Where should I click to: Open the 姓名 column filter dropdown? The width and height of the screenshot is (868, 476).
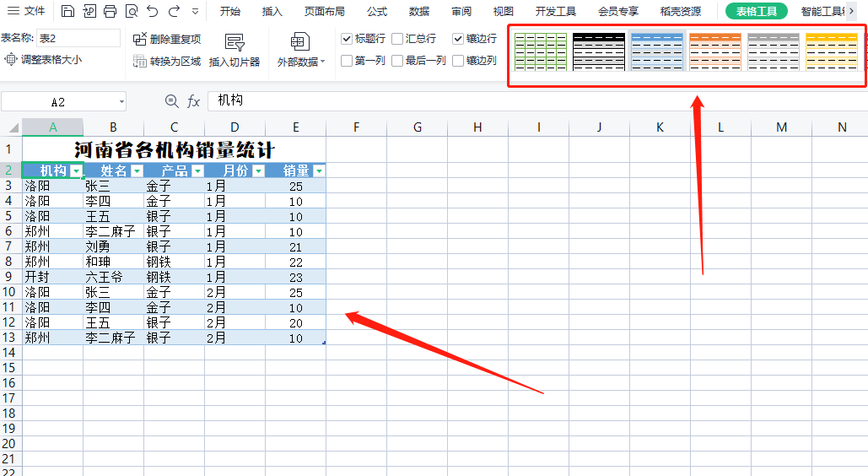(x=137, y=171)
